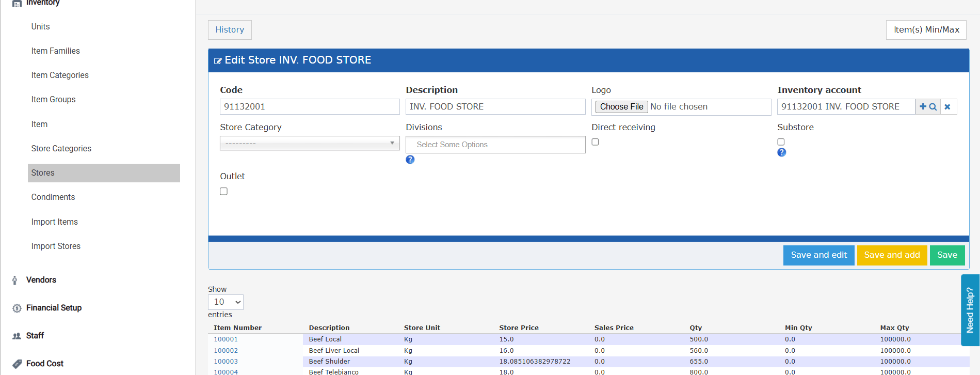The image size is (980, 375).
Task: Click the Item(s) Min/Max button
Action: pos(926,30)
